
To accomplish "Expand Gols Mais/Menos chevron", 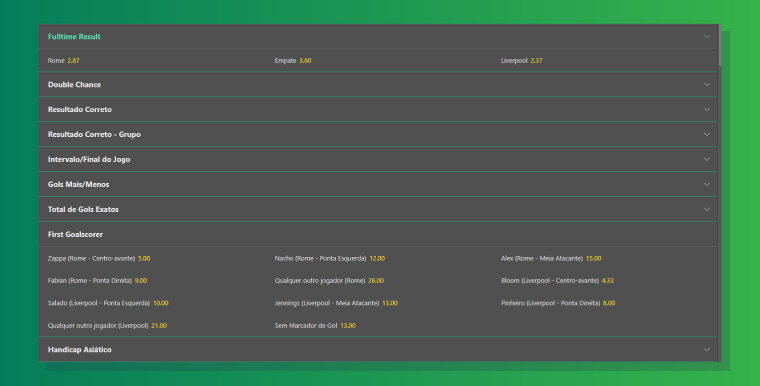I will (x=707, y=184).
